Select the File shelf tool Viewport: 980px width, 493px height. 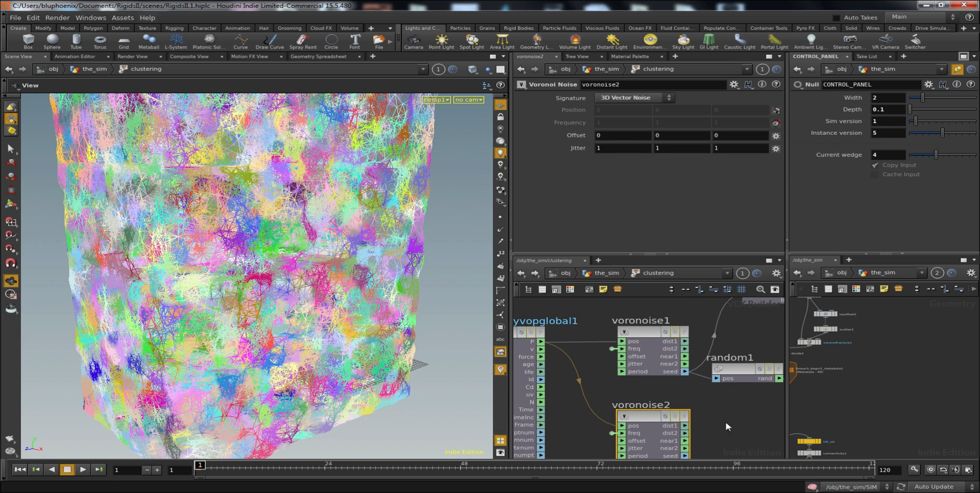[x=379, y=42]
